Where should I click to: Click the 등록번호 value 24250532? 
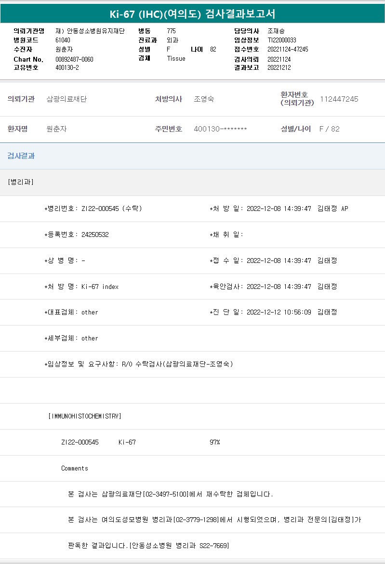[x=95, y=235]
